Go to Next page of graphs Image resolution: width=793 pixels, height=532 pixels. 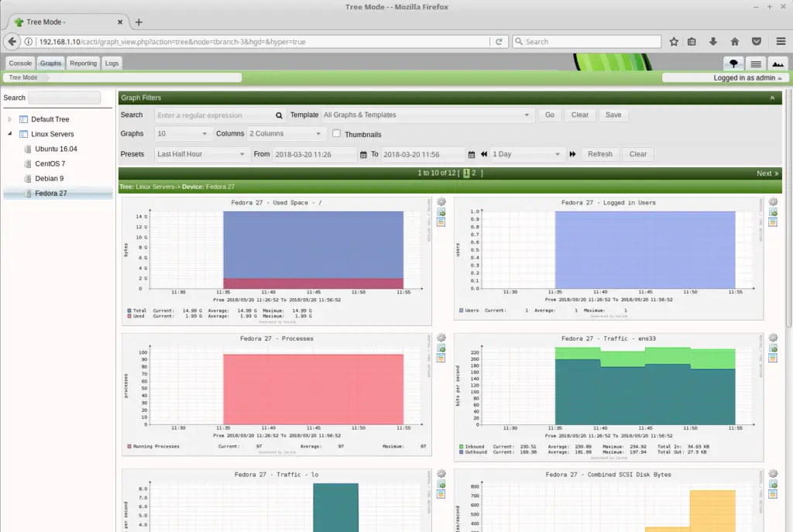coord(767,173)
